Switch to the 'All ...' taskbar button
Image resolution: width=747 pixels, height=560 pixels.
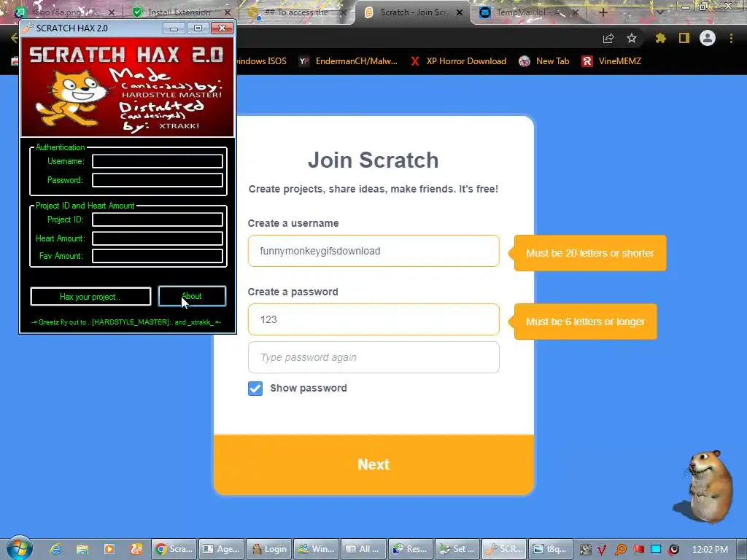363,549
